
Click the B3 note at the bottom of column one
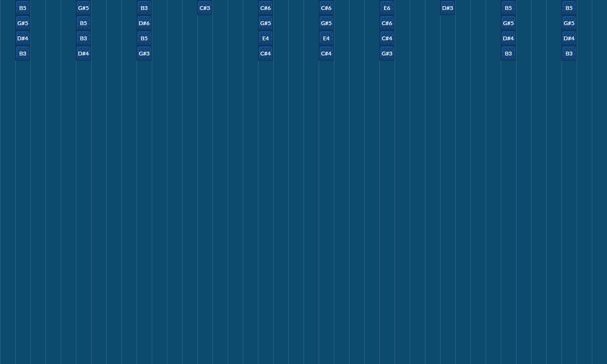[22, 53]
